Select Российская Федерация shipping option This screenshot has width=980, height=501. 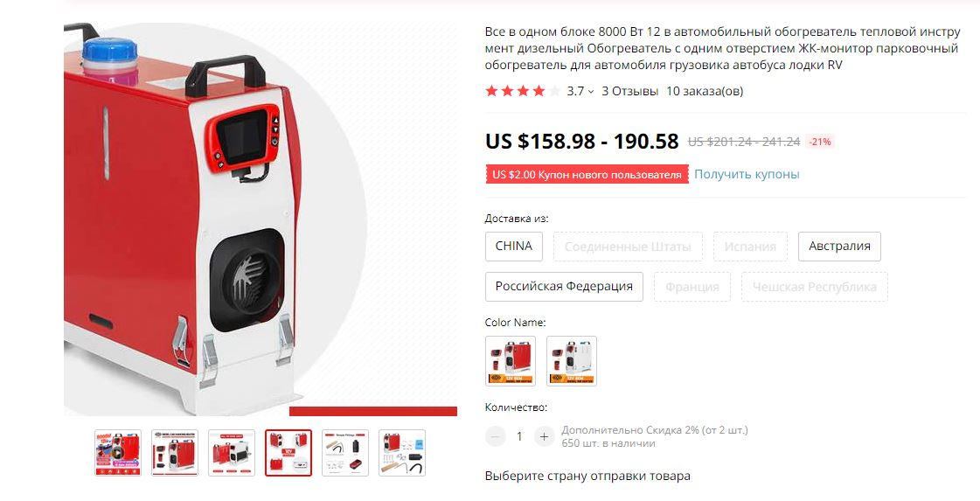[565, 287]
